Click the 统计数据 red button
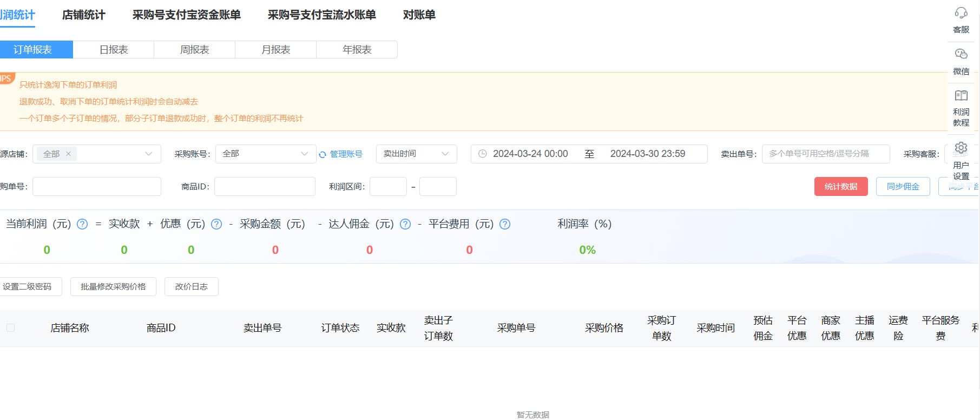Image resolution: width=980 pixels, height=420 pixels. tap(841, 186)
